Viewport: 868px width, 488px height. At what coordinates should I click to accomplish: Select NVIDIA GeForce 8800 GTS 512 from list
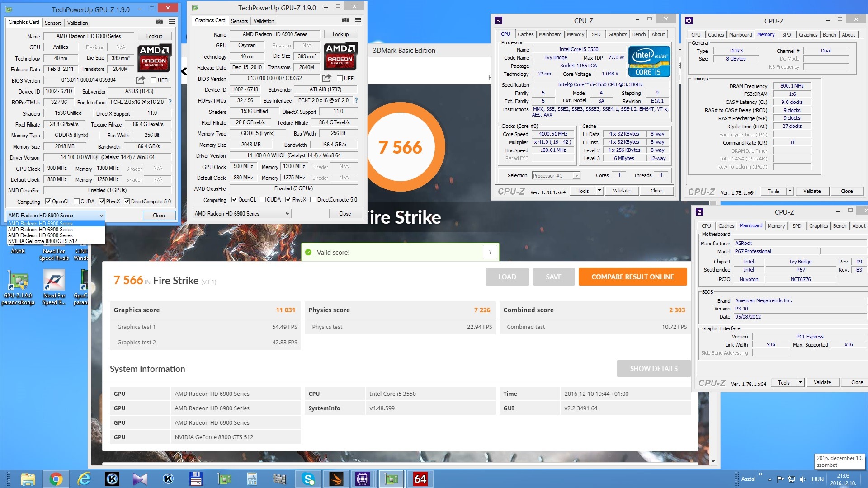point(43,241)
